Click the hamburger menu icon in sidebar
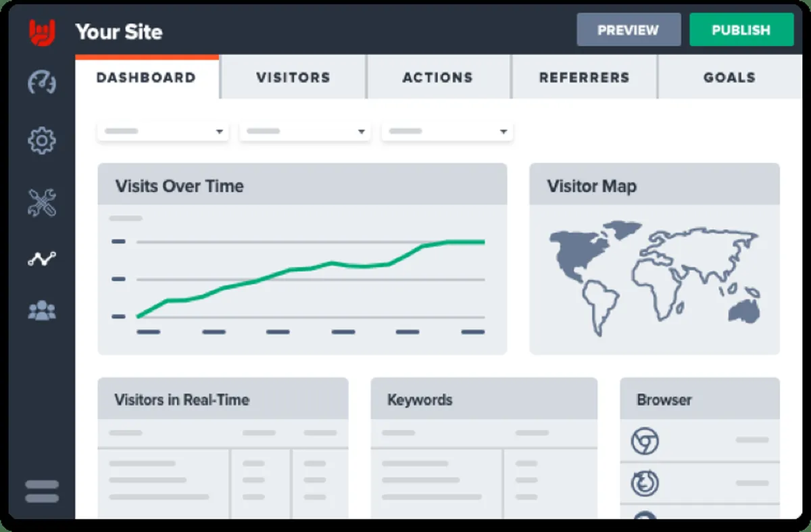Screen dimensions: 811x532 (42, 491)
